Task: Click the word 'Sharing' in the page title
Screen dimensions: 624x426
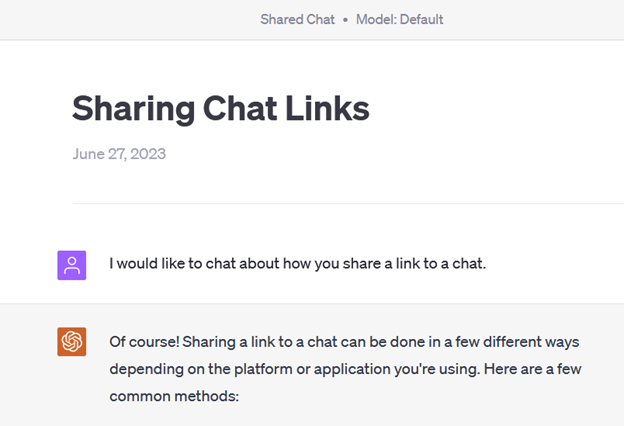Action: [x=133, y=109]
